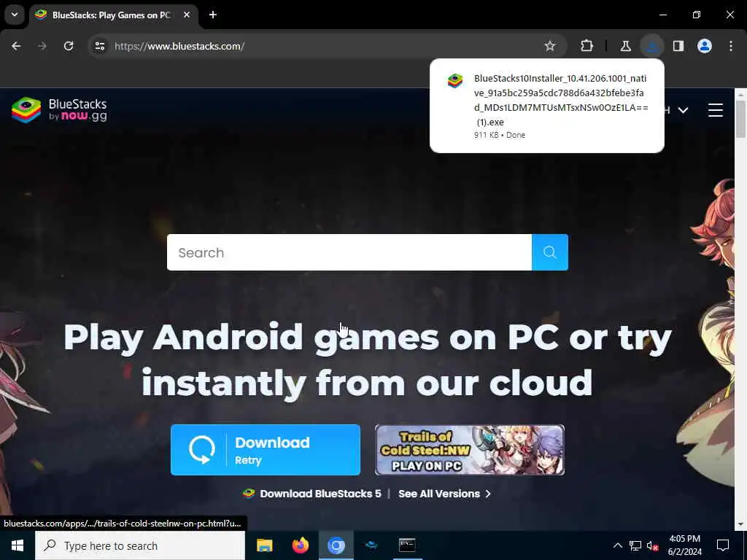Click the page vertical scrollbar thumb
Screen dimensions: 747x560
[x=740, y=117]
